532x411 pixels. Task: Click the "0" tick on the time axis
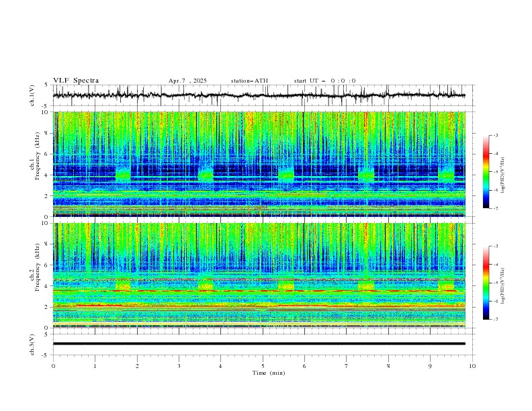coord(53,366)
